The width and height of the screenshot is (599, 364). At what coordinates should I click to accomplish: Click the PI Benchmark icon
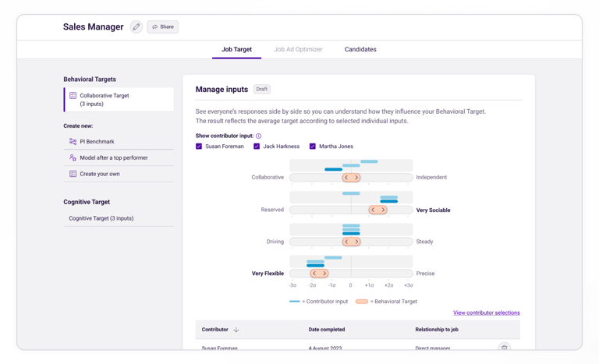[73, 142]
